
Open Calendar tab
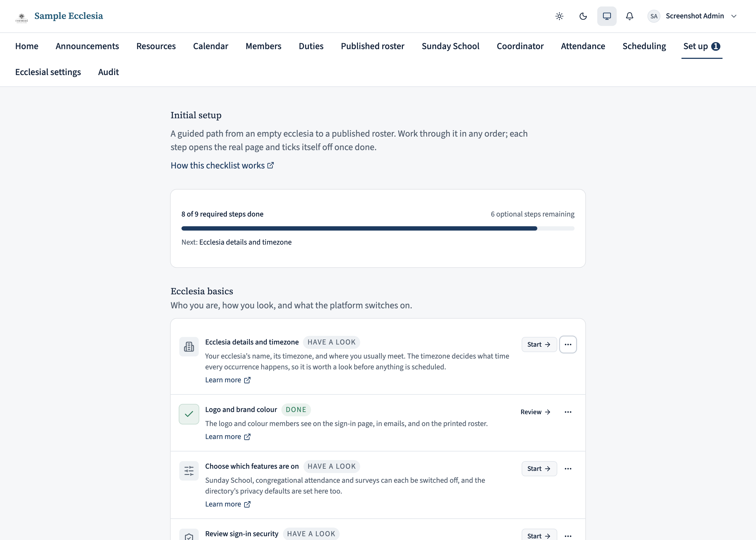click(x=210, y=46)
